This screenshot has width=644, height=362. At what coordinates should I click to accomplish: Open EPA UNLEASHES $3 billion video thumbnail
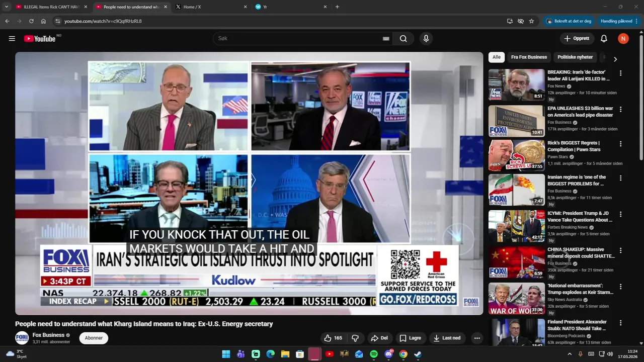(516, 121)
